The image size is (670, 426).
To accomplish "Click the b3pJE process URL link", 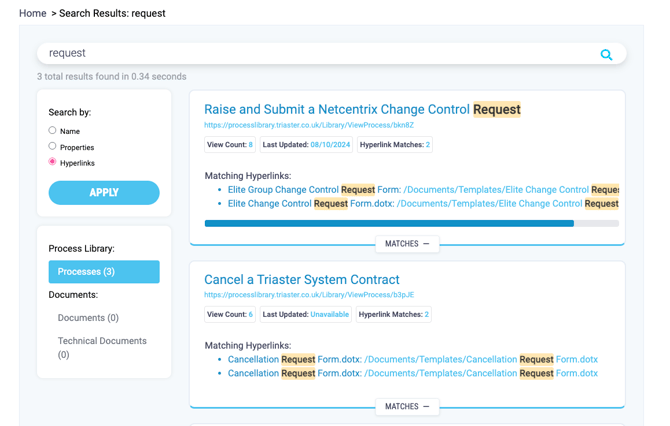I will tap(308, 295).
